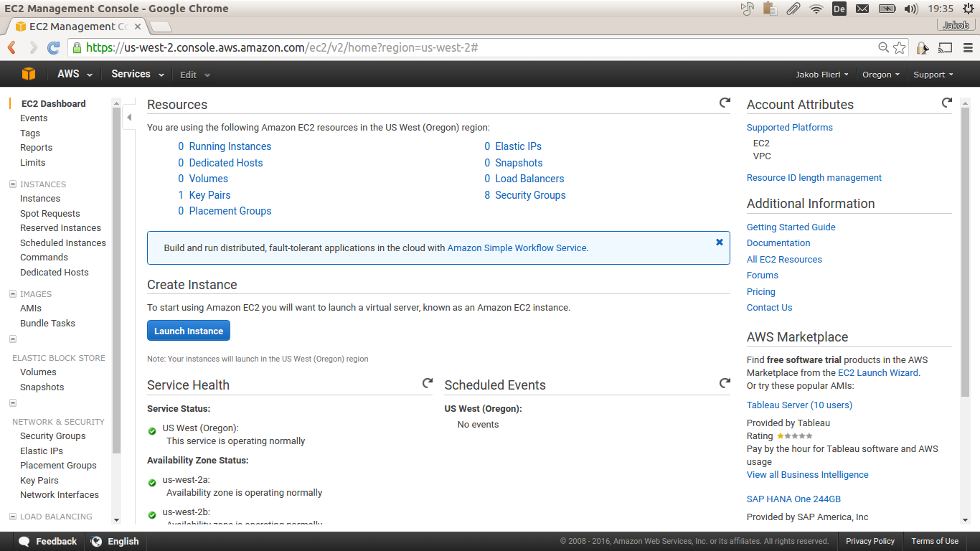The width and height of the screenshot is (980, 551).
Task: Open AMIs in the sidebar
Action: 31,309
